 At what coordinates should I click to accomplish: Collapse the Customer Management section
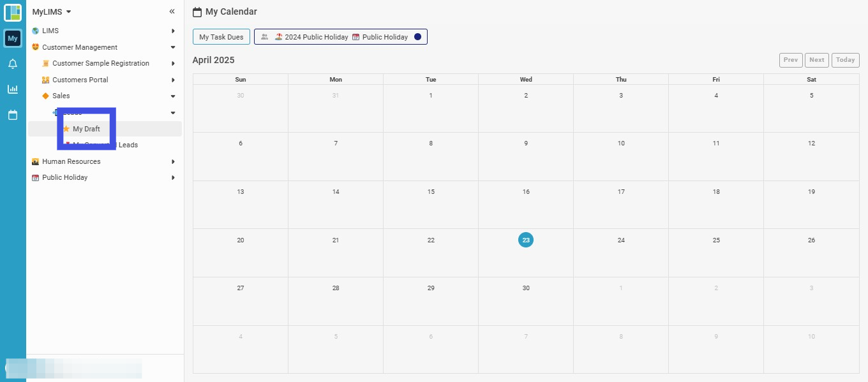point(173,47)
